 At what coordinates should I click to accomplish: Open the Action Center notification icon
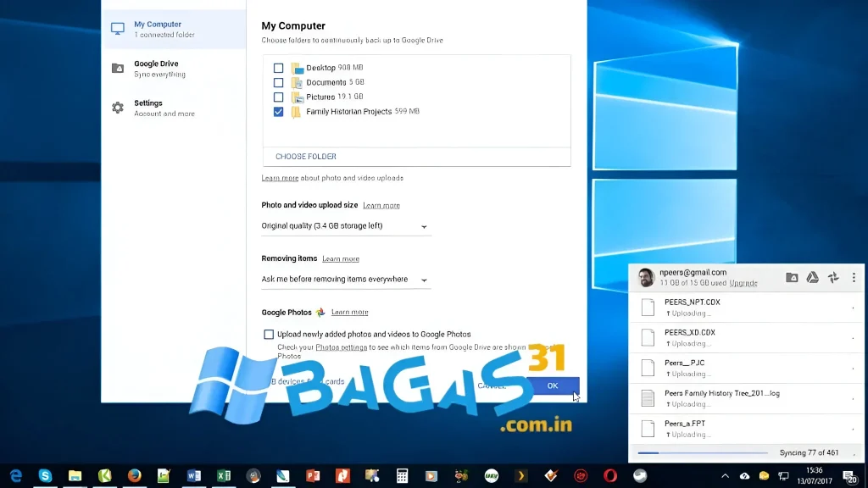tap(849, 476)
